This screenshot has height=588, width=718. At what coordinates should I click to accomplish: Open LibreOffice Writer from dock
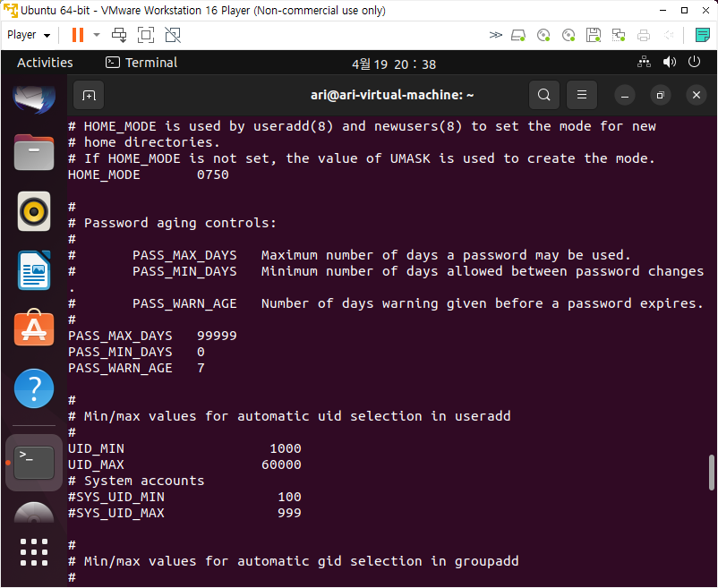click(34, 270)
